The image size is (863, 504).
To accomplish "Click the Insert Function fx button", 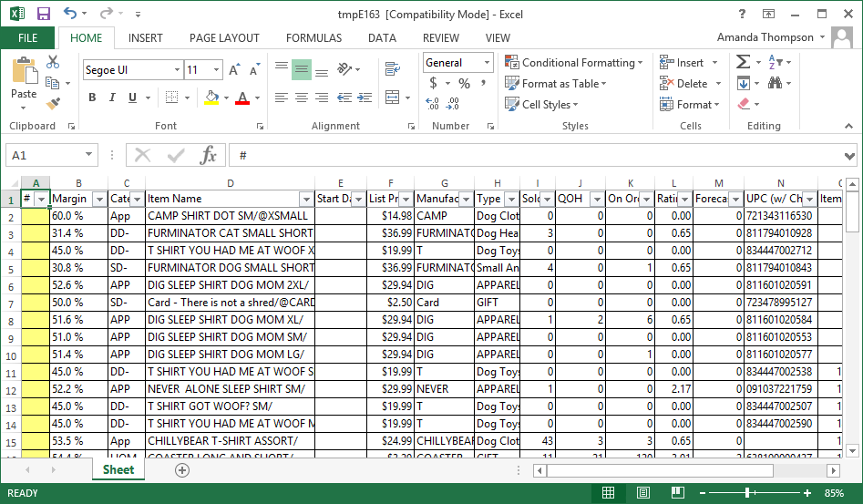I will pyautogui.click(x=209, y=155).
